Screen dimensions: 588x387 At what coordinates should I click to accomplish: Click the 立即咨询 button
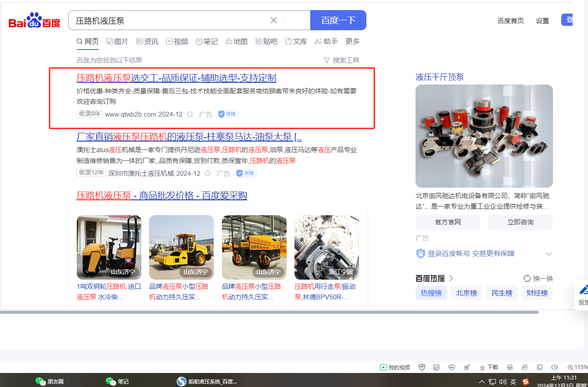tap(520, 222)
